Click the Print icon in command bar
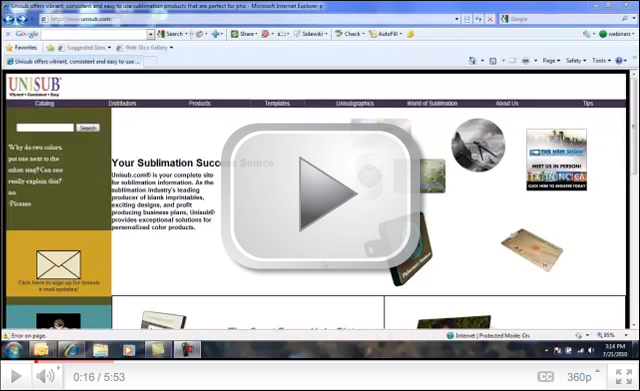The height and width of the screenshot is (391, 640). click(x=526, y=61)
